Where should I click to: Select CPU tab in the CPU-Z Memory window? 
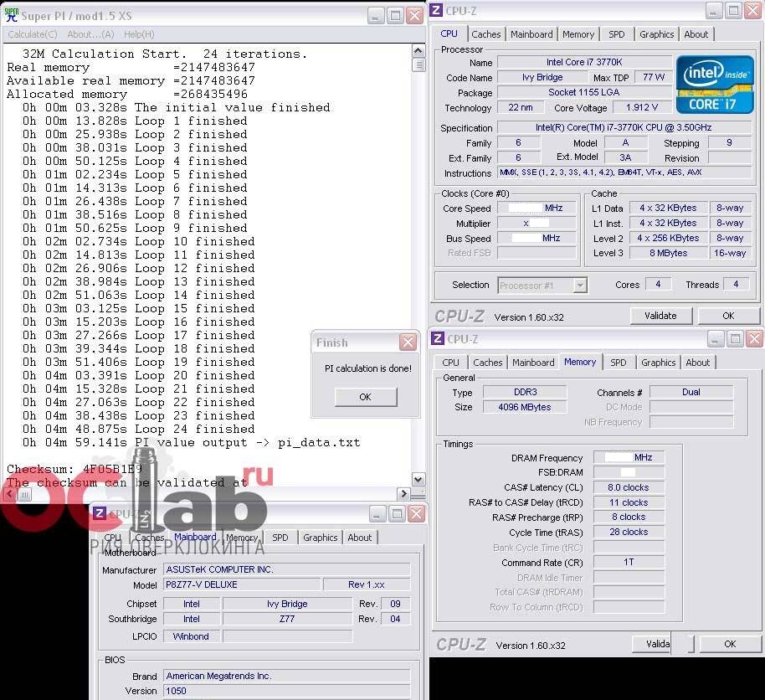point(450,363)
